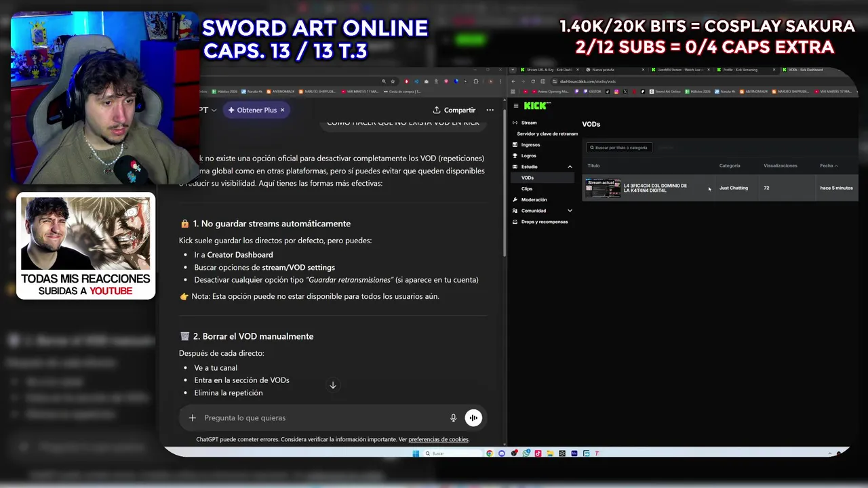Bookmark page with star icon in ChatGPT window

click(x=393, y=81)
